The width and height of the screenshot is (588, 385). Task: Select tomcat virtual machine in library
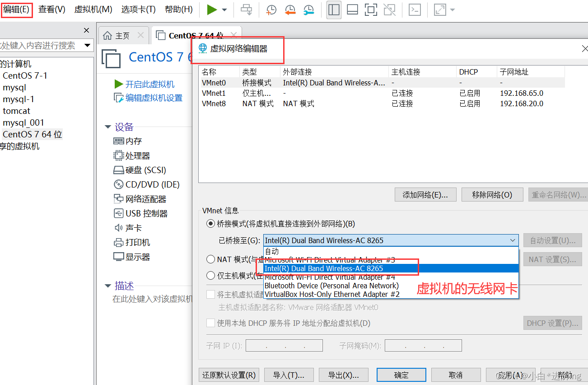(x=16, y=111)
